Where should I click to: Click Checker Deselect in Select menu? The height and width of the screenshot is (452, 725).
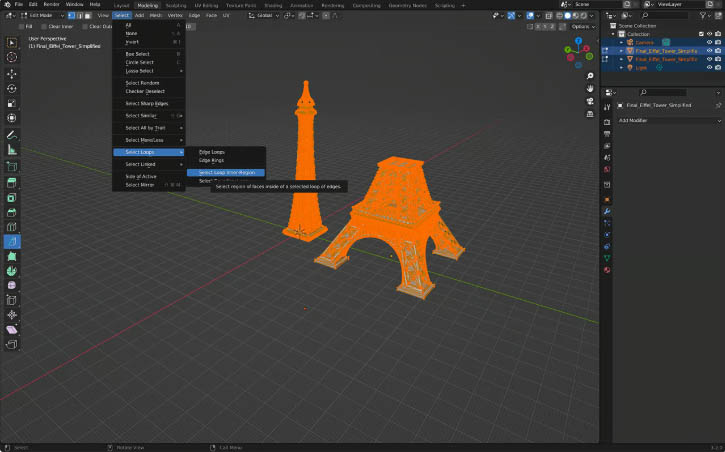[145, 91]
